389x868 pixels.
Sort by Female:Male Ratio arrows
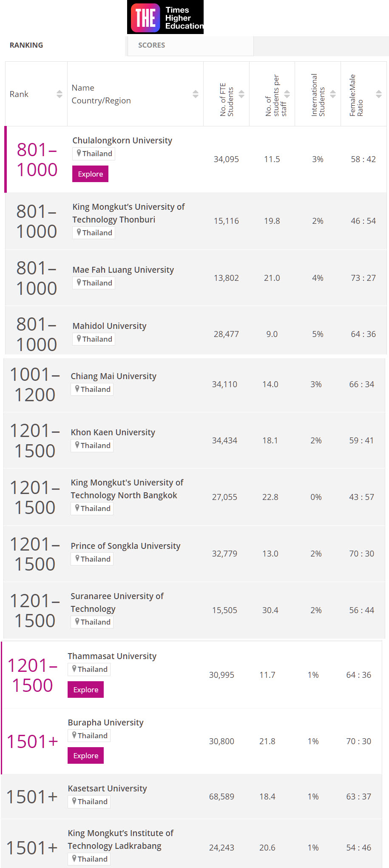tap(379, 94)
